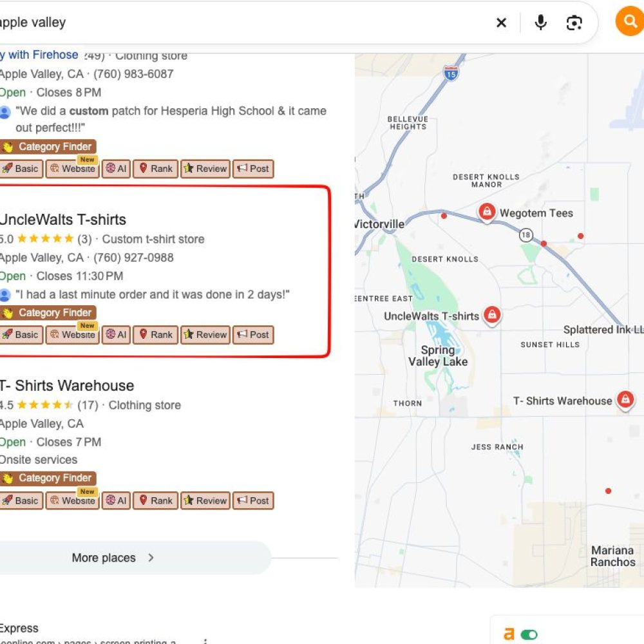Click the Firehose review about custom patch
Viewport: 644px width, 644px height.
171,119
